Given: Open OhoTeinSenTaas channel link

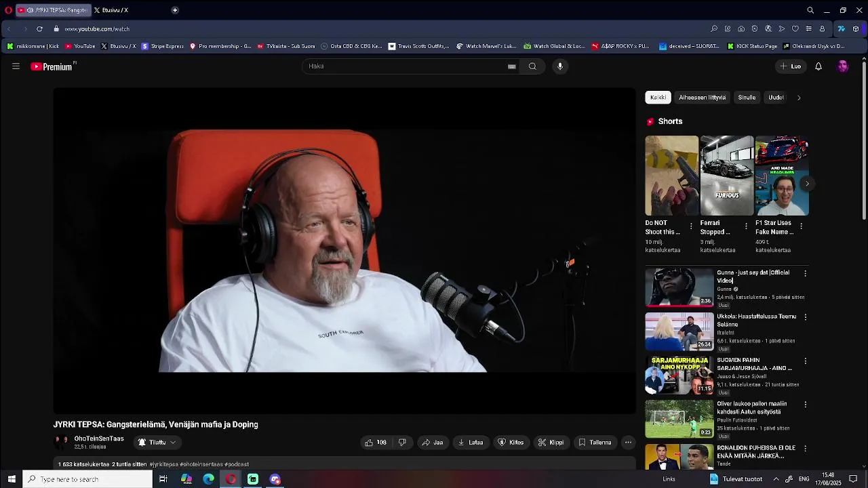Looking at the screenshot, I should 99,439.
